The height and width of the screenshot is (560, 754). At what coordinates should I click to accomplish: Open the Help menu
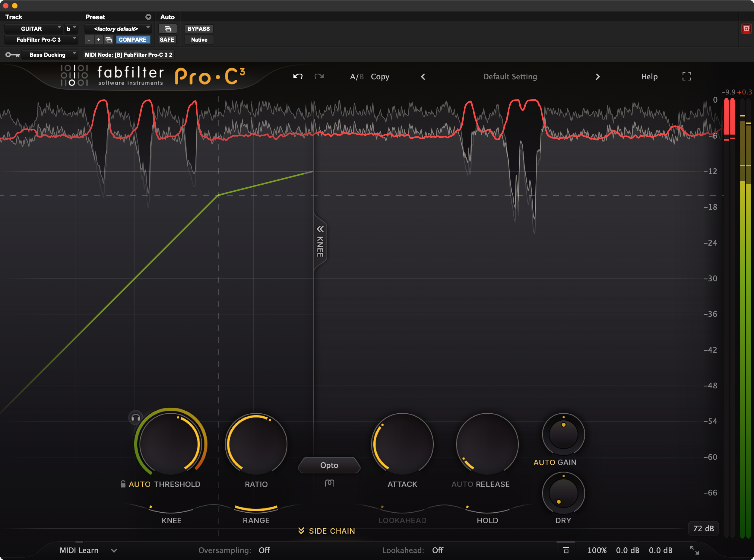[x=649, y=77]
